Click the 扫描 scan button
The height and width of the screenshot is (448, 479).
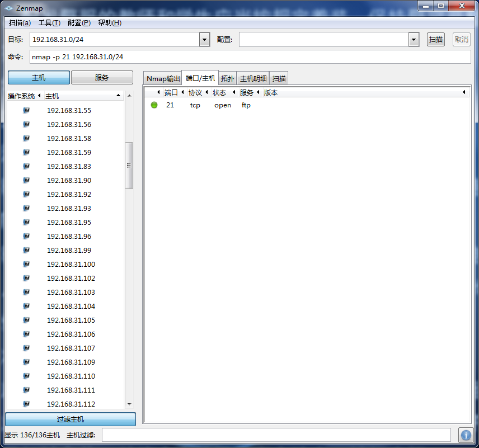(435, 39)
